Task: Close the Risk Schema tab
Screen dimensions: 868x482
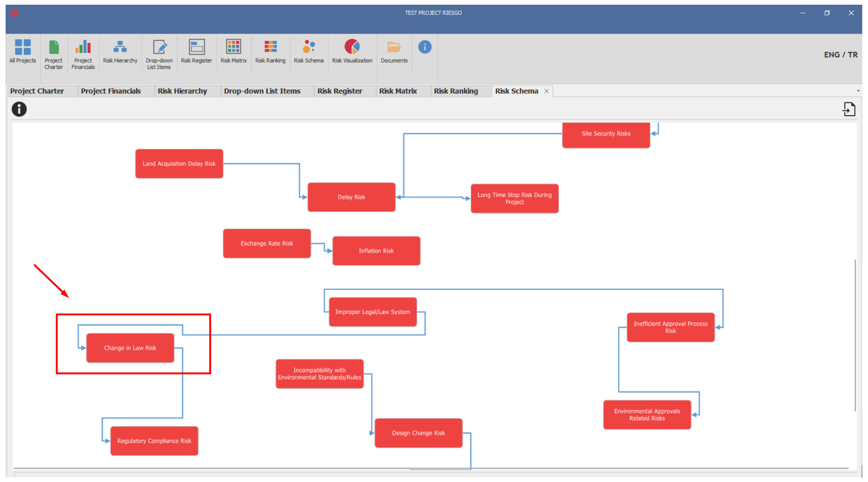Action: point(546,91)
